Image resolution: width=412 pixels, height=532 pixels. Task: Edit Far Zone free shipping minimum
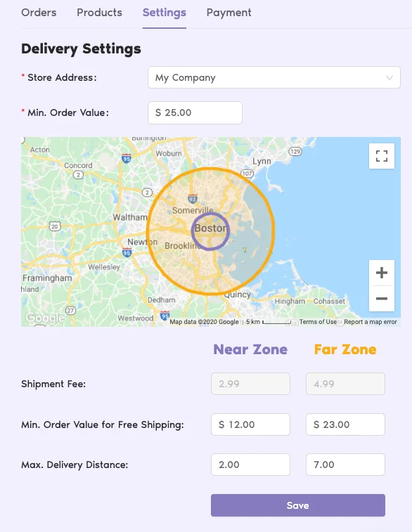pos(345,424)
